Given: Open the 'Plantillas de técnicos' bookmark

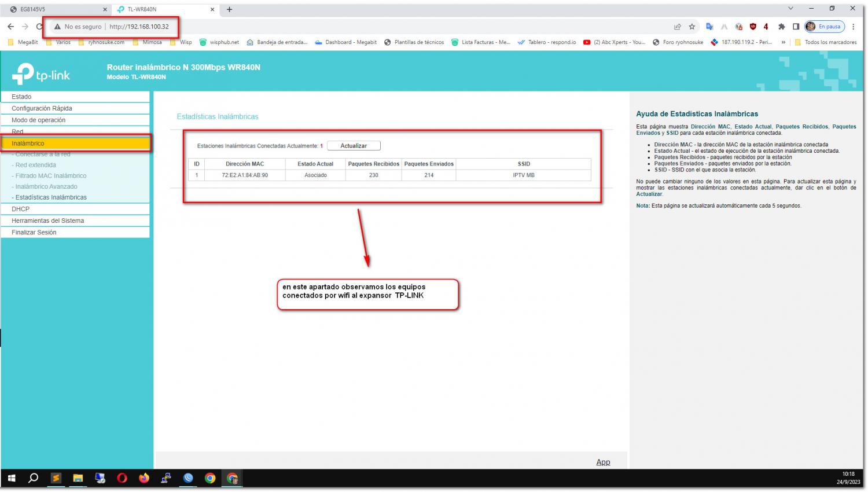Looking at the screenshot, I should 414,42.
